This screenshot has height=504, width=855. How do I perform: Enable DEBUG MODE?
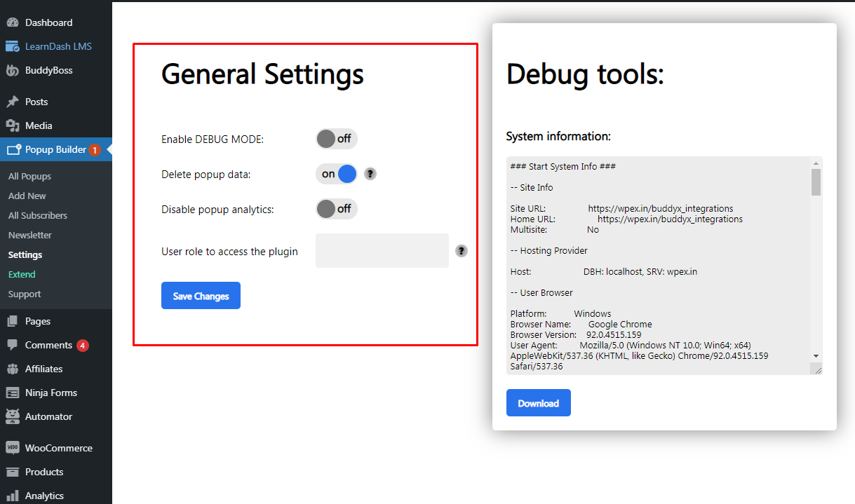tap(337, 139)
